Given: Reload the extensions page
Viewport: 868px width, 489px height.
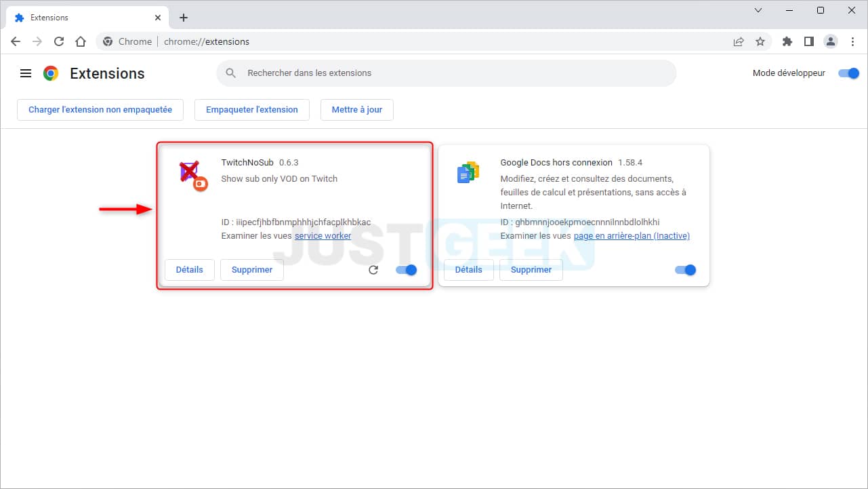Looking at the screenshot, I should 59,41.
